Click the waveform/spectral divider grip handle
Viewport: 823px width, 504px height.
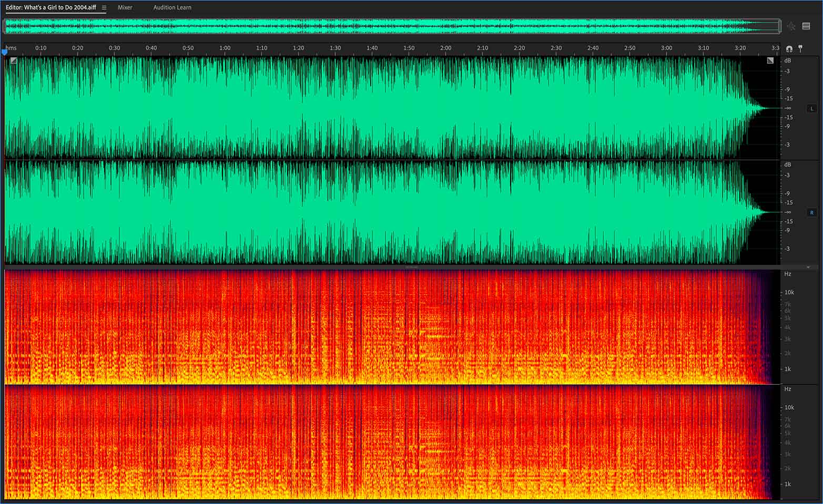pyautogui.click(x=411, y=267)
